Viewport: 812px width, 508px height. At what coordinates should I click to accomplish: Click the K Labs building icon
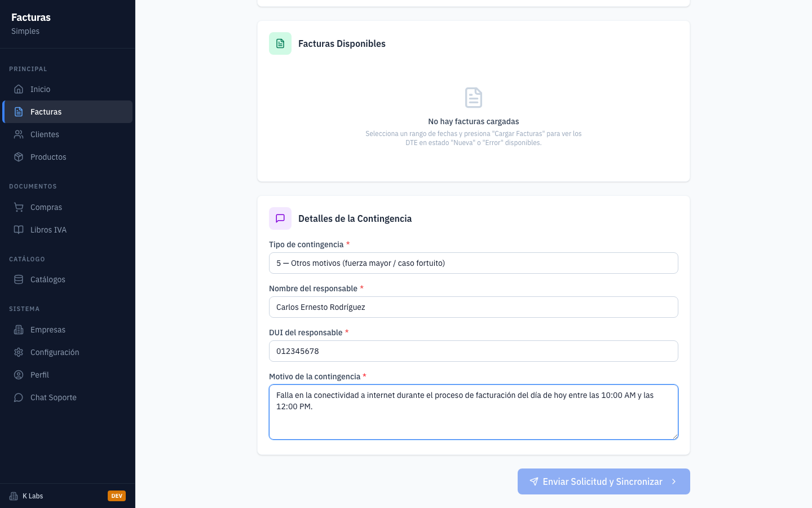(14, 496)
